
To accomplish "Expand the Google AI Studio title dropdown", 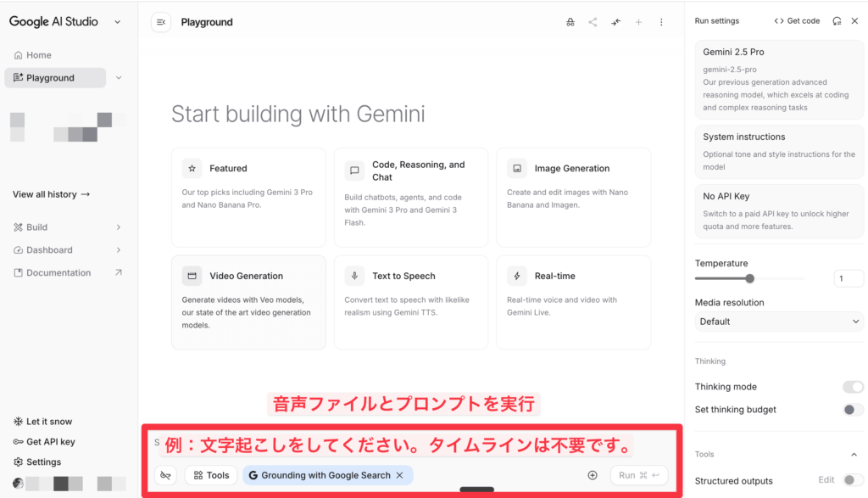I will click(x=117, y=22).
